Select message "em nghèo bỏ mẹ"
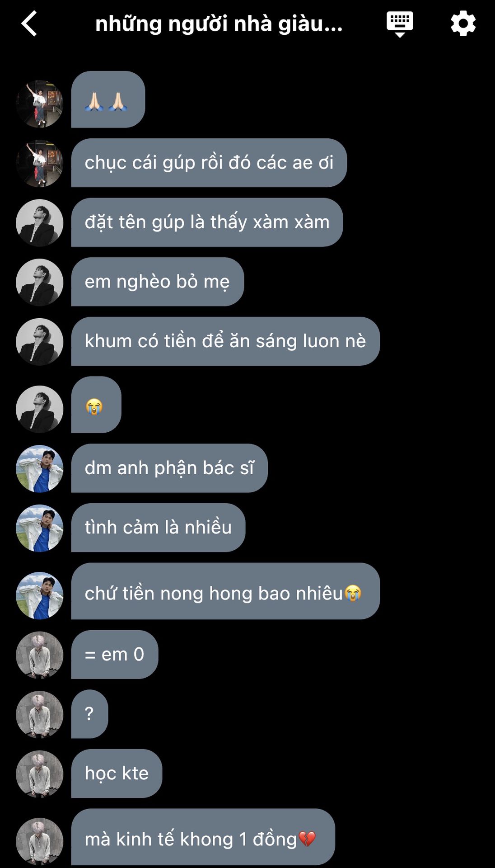495x868 pixels. [158, 282]
